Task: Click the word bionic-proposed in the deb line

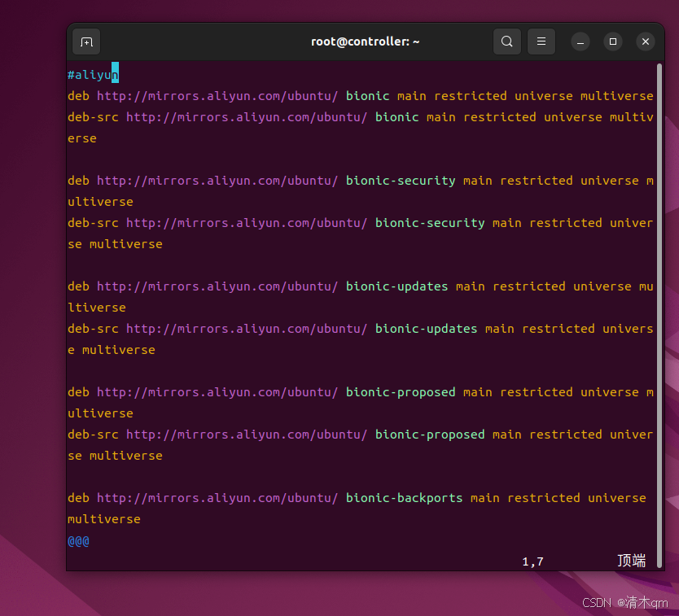Action: [401, 392]
